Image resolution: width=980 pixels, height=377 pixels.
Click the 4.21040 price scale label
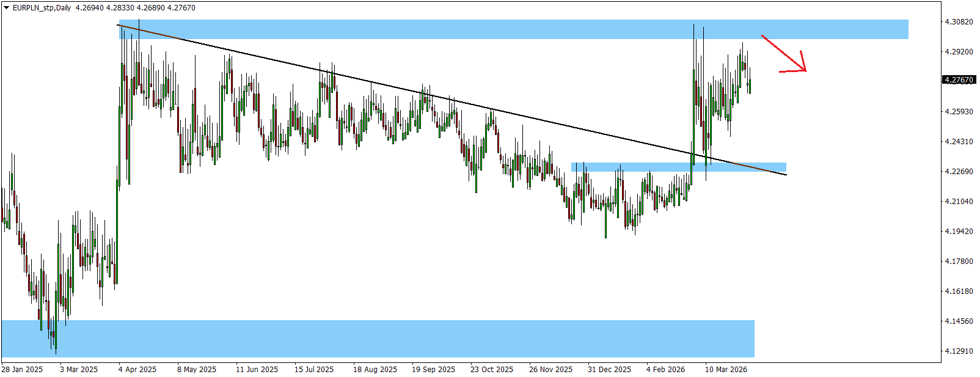pyautogui.click(x=959, y=202)
